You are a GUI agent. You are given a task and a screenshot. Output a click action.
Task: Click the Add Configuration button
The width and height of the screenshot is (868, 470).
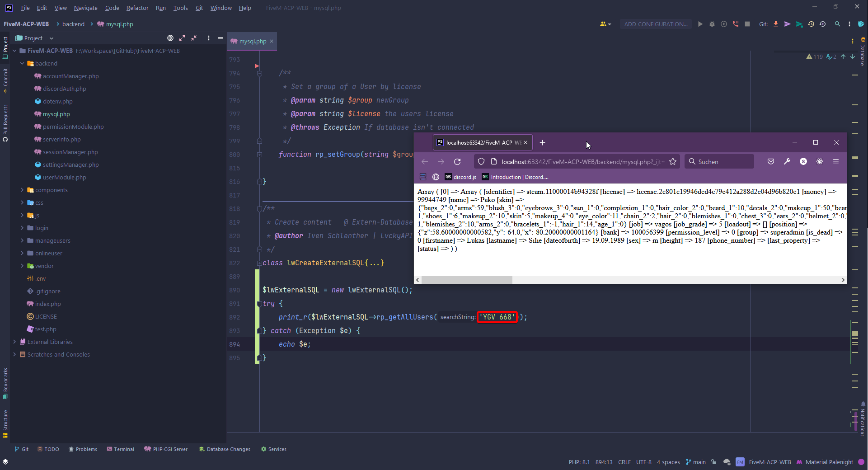tap(656, 24)
